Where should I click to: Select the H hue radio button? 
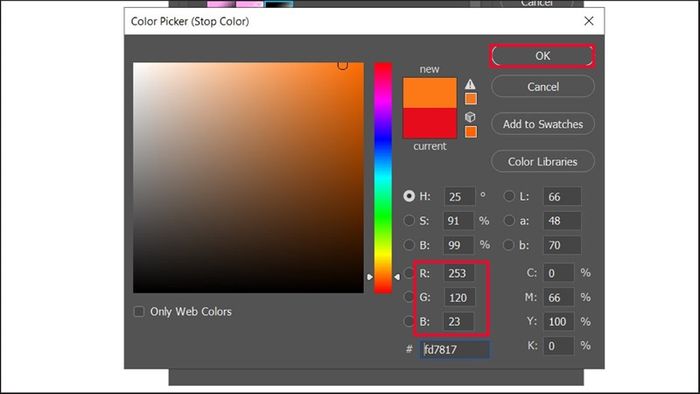click(409, 196)
